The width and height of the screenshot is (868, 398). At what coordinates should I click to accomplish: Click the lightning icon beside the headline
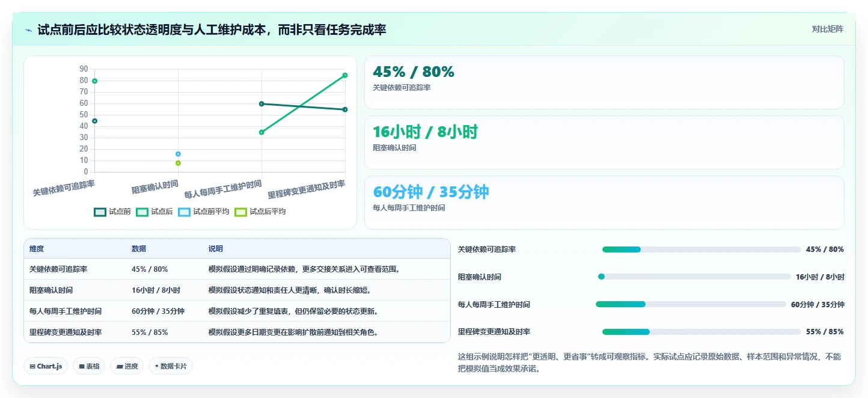[x=29, y=29]
